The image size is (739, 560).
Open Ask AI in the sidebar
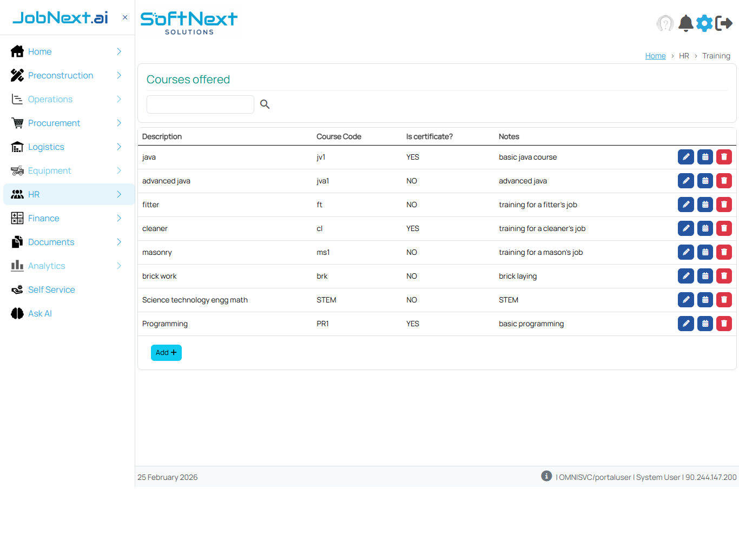click(40, 313)
